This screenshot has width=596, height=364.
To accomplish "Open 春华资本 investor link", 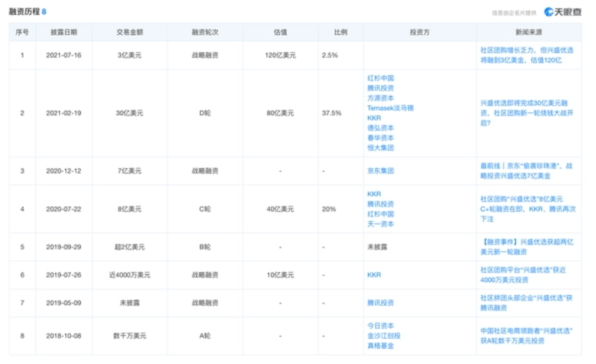I will pyautogui.click(x=380, y=138).
